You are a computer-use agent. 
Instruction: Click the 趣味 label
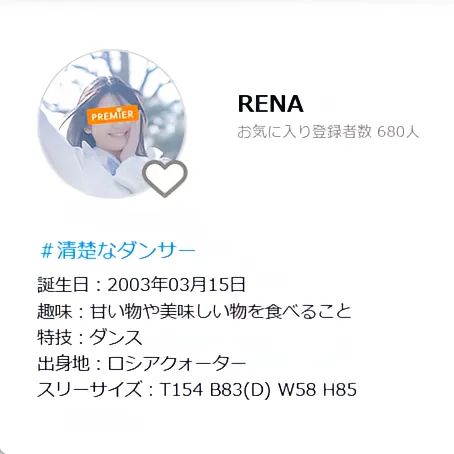(54, 311)
